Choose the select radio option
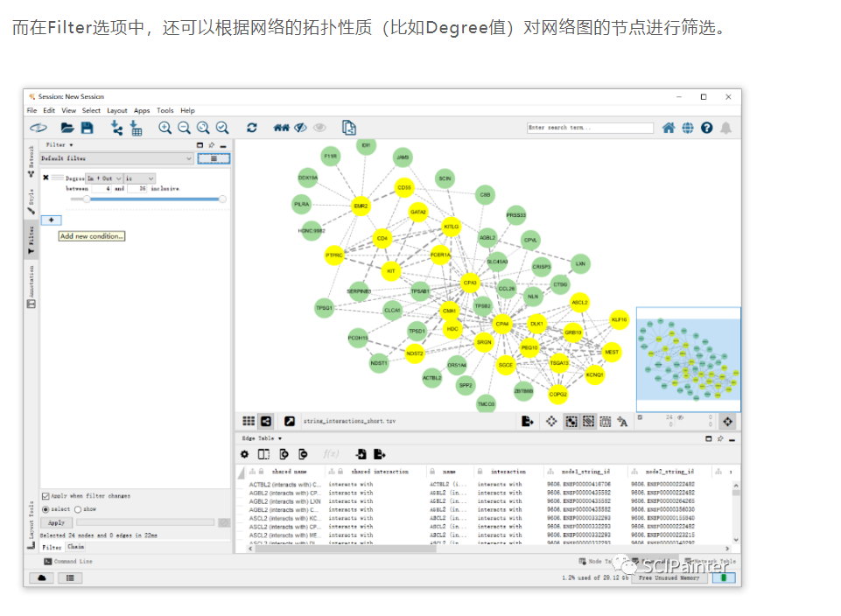Image resolution: width=841 pixels, height=616 pixels. click(x=46, y=508)
